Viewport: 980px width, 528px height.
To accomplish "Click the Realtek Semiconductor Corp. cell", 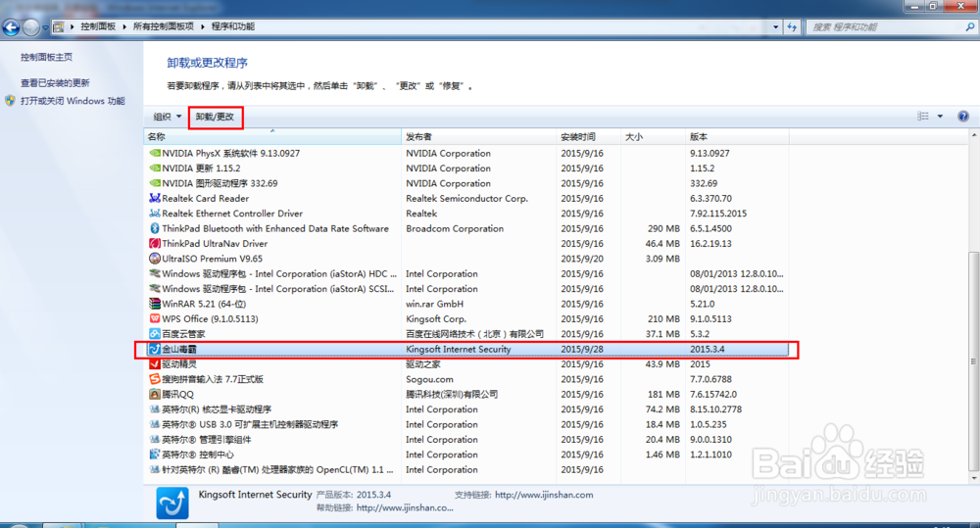I will pos(466,198).
